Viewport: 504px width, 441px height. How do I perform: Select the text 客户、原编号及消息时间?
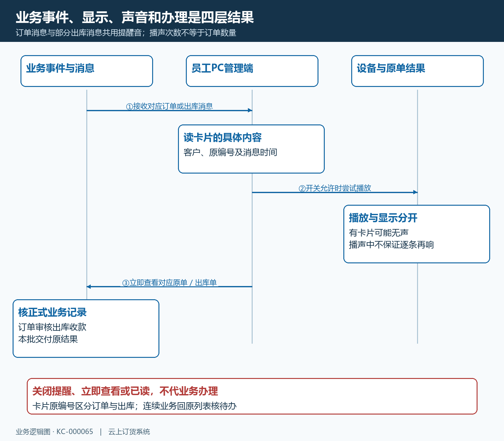230,152
